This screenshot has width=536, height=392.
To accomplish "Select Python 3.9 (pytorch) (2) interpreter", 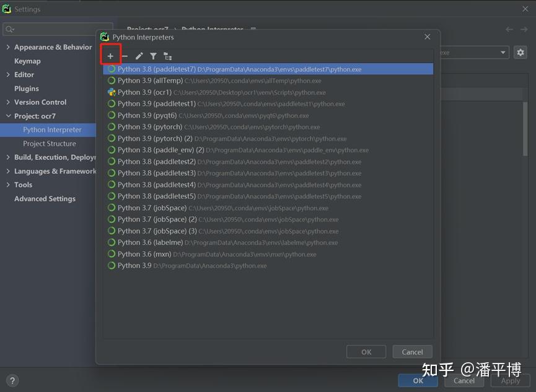I will pyautogui.click(x=268, y=139).
